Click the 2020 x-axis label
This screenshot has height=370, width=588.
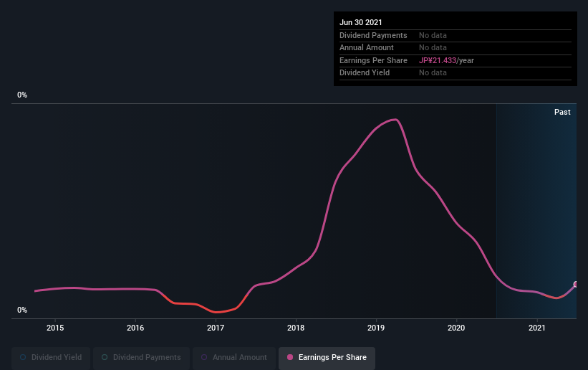(x=456, y=328)
